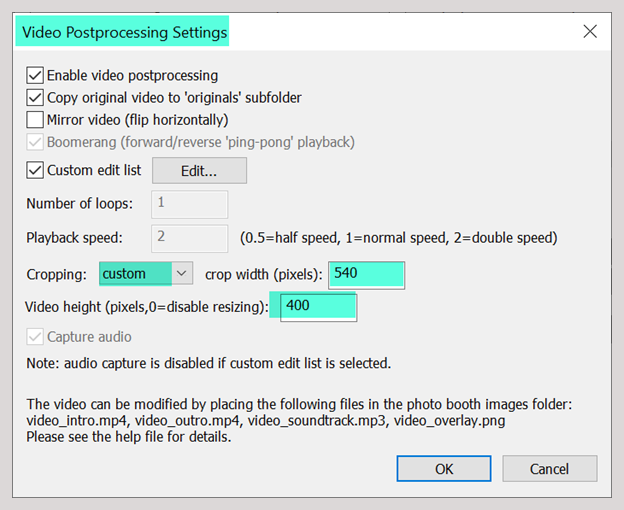The image size is (624, 510).
Task: Open the Edit... custom edit list button
Action: pos(199,171)
